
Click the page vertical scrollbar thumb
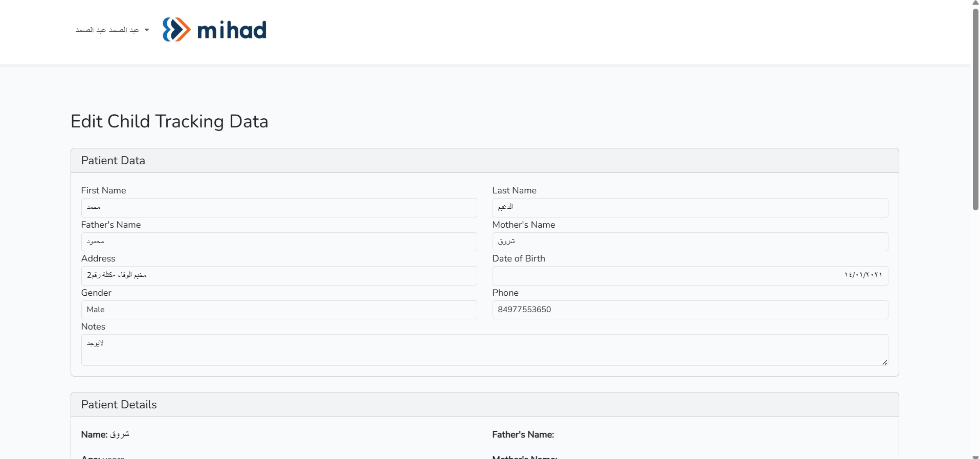pyautogui.click(x=975, y=108)
